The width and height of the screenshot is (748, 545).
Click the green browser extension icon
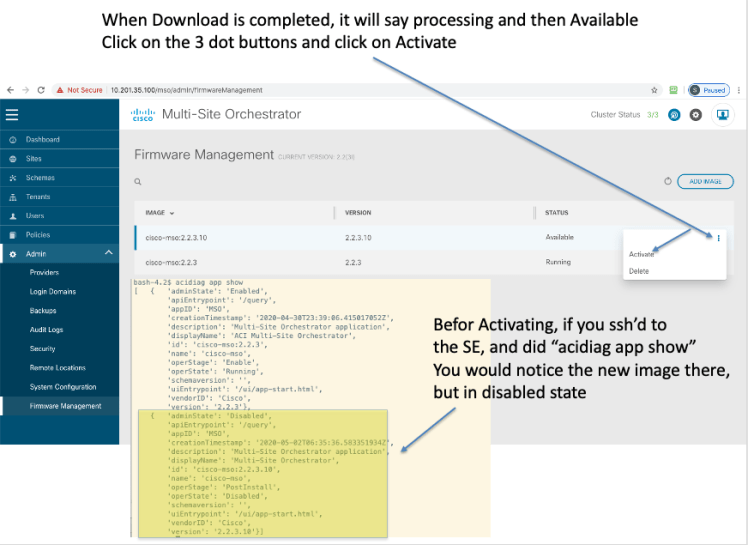674,90
